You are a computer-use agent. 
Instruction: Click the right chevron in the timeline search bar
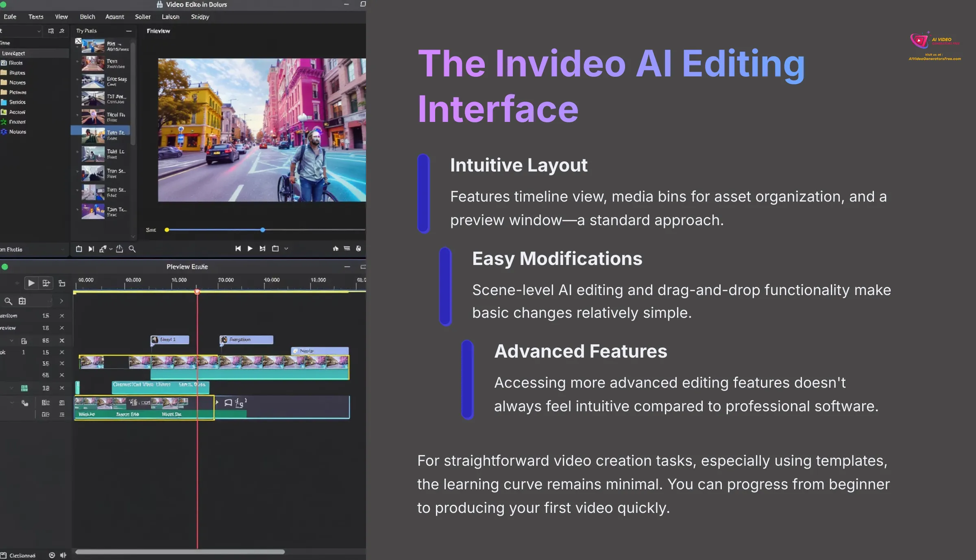coord(61,301)
